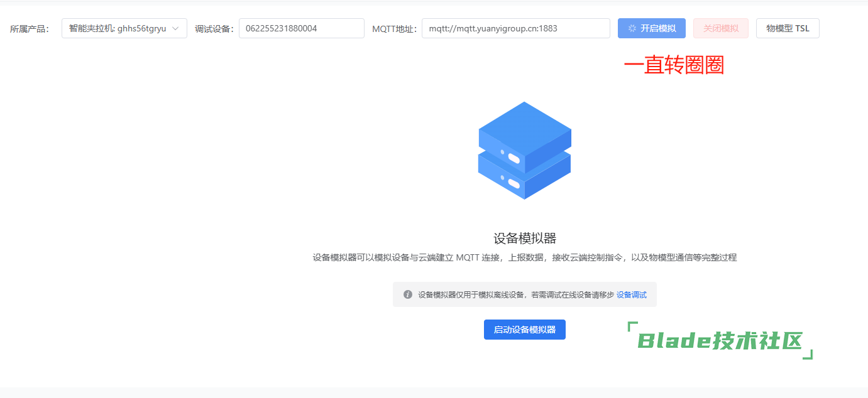Viewport: 868px width, 398px height.
Task: Open the 物模型 TSL button
Action: coord(788,28)
